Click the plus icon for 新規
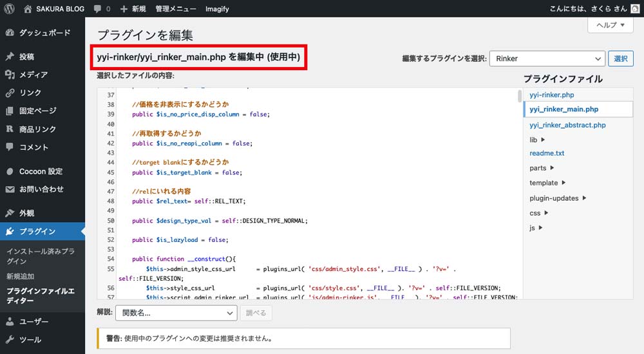 124,8
